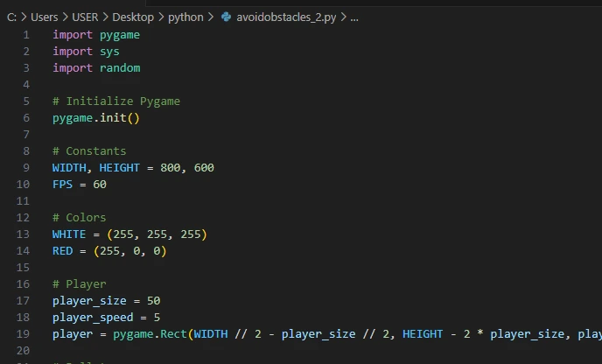The image size is (602, 364).
Task: Click 'player_size' on line 17
Action: click(x=89, y=301)
